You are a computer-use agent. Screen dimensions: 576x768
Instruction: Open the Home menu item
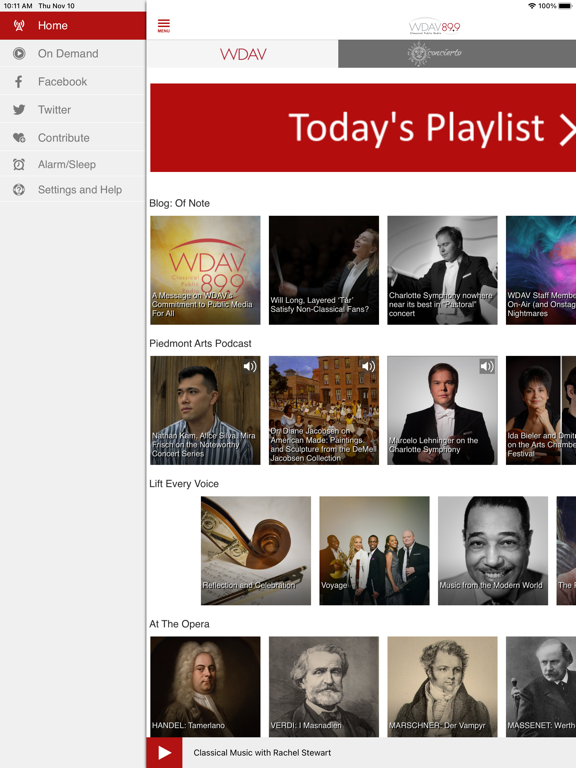point(73,25)
